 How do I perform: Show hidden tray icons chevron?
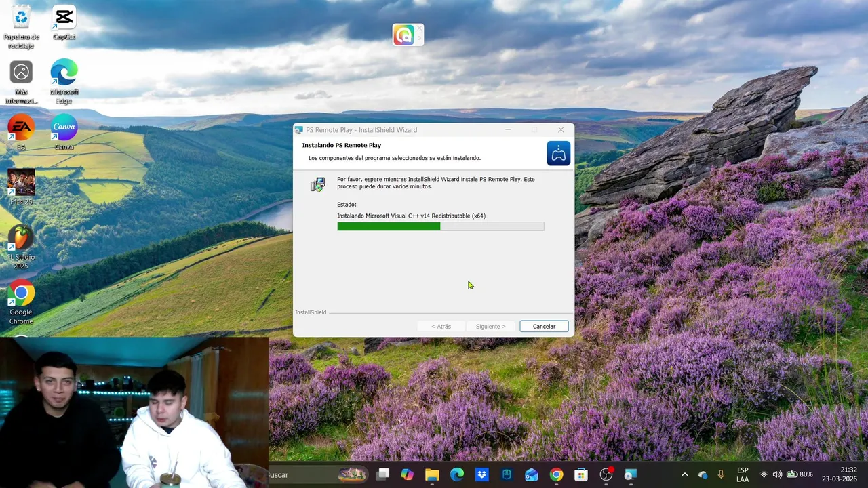(x=684, y=474)
